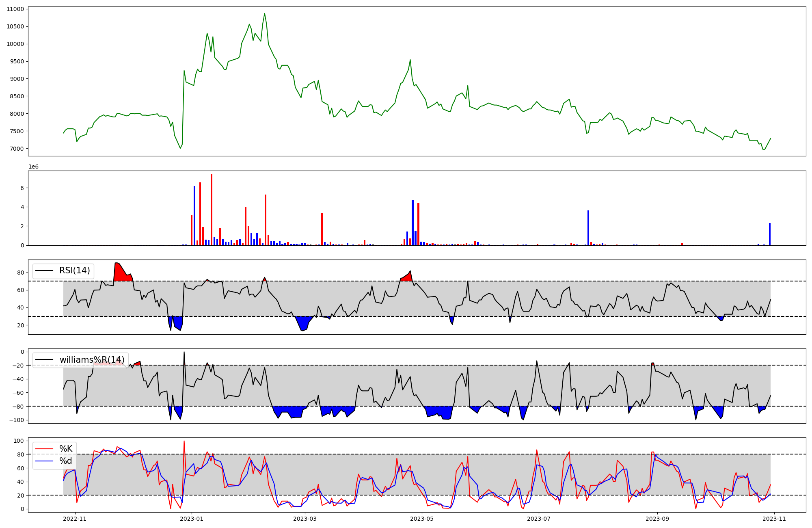
Task: Click the -100 tick on Williams %R axis
Action: point(16,420)
